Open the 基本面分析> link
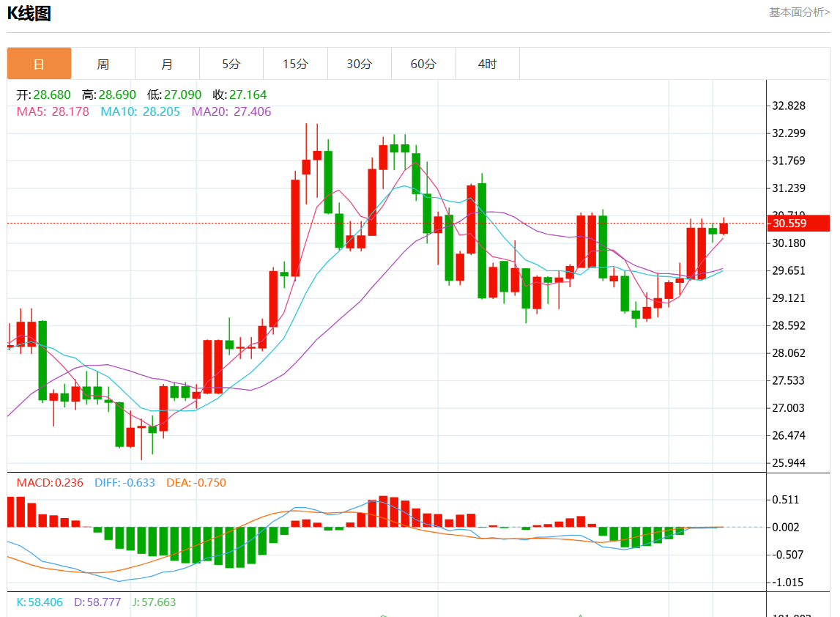Screen dimensions: 840x617 799,12
